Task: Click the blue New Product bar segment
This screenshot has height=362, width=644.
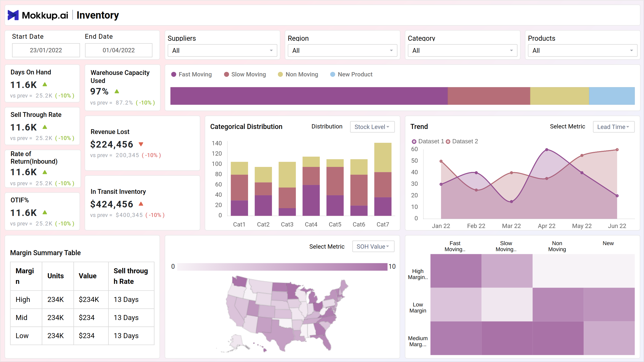Action: (x=612, y=96)
